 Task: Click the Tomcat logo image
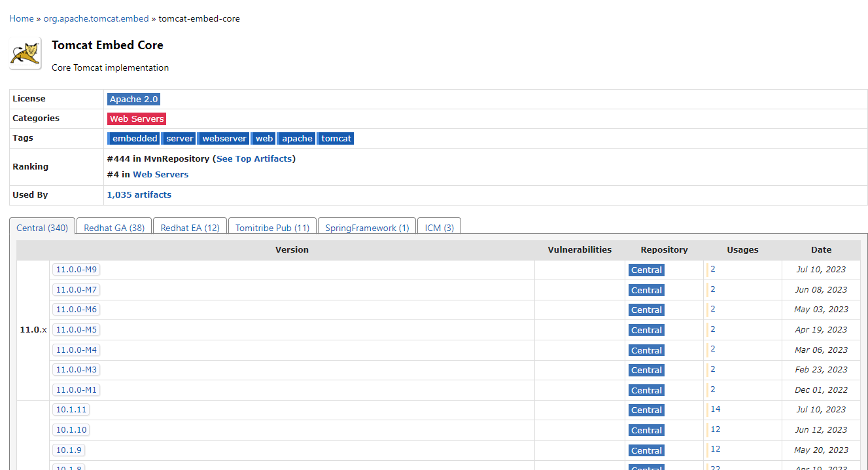[x=26, y=54]
